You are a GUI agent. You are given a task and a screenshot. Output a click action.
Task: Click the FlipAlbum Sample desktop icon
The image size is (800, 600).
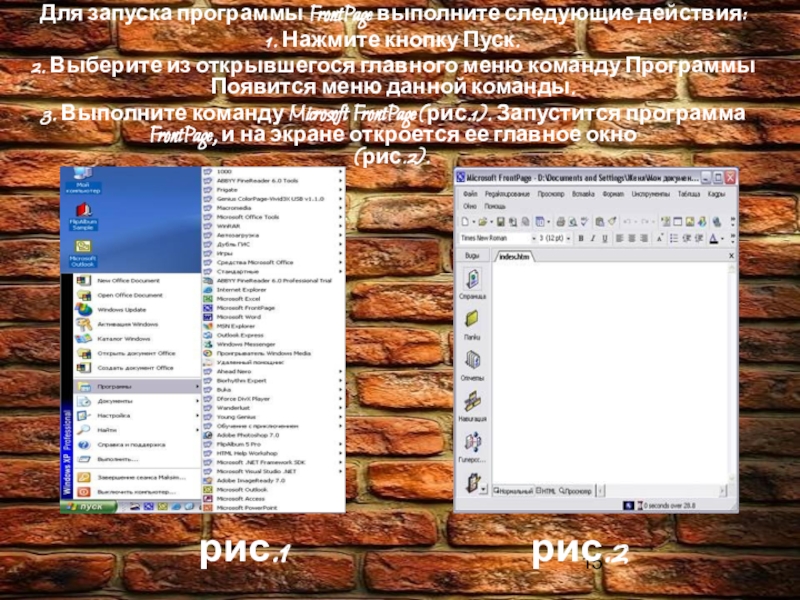click(x=83, y=217)
